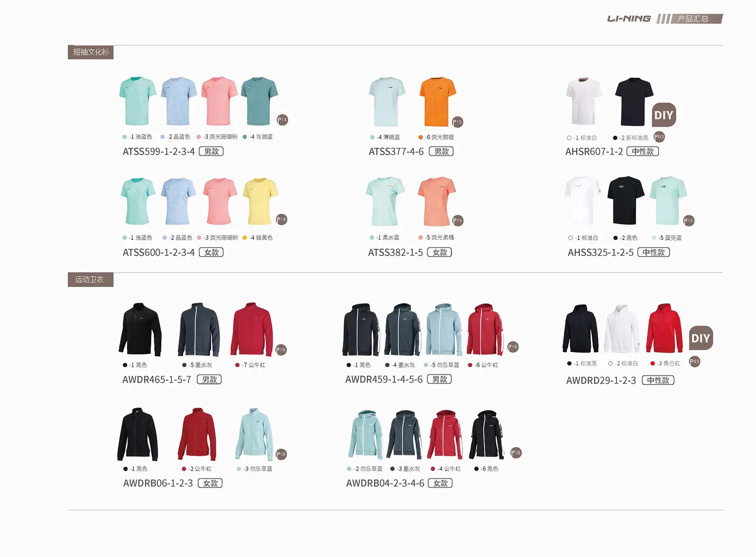This screenshot has width=756, height=557.
Task: Click the 女款 tag beside AWDRB06-1-2-3
Action: [210, 483]
